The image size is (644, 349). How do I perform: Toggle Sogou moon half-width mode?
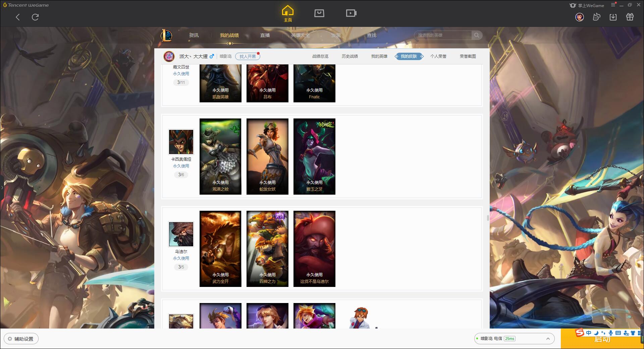point(596,333)
